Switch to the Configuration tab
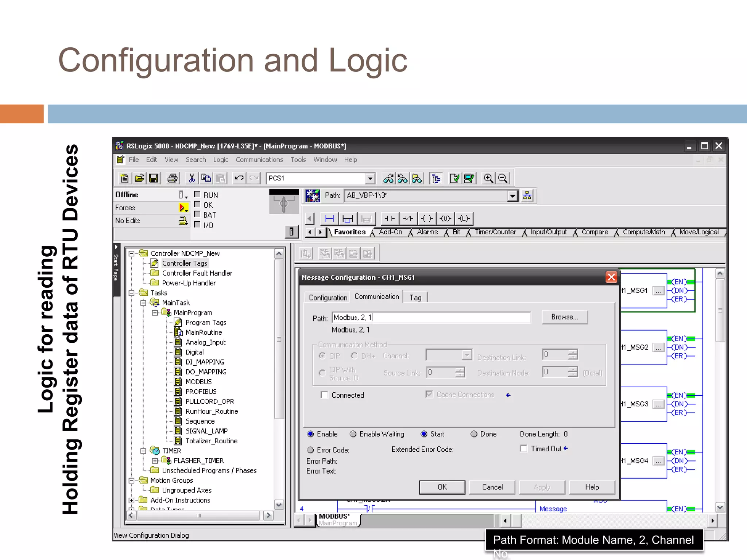The width and height of the screenshot is (747, 560). [328, 297]
